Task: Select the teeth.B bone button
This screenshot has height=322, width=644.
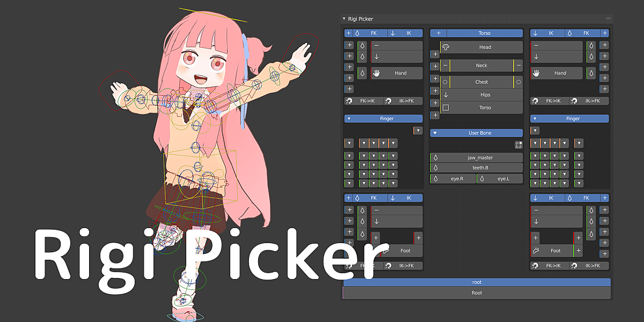Action: tap(480, 167)
